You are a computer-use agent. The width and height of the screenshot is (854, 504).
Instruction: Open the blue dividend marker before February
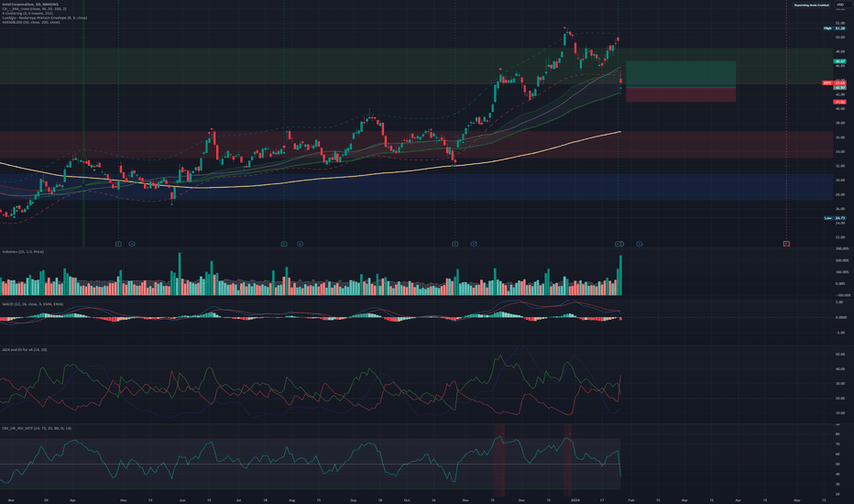(x=640, y=244)
